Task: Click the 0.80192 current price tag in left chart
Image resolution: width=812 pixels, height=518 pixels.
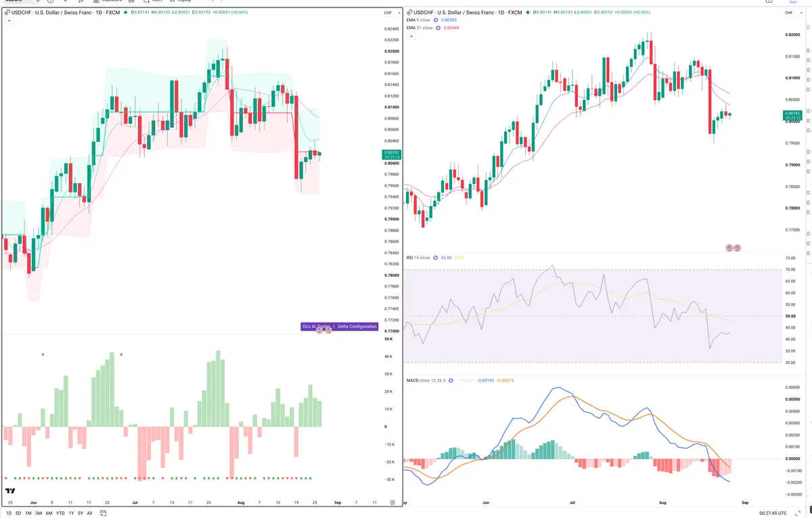Action: click(392, 154)
